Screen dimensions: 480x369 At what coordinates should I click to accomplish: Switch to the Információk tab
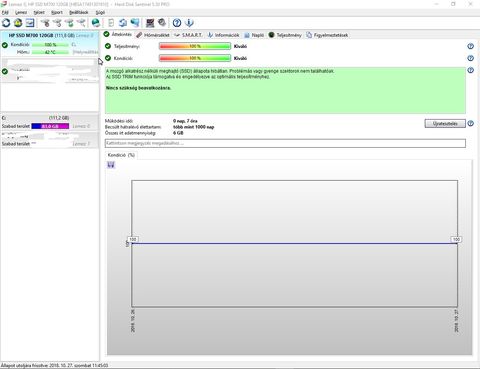[223, 35]
